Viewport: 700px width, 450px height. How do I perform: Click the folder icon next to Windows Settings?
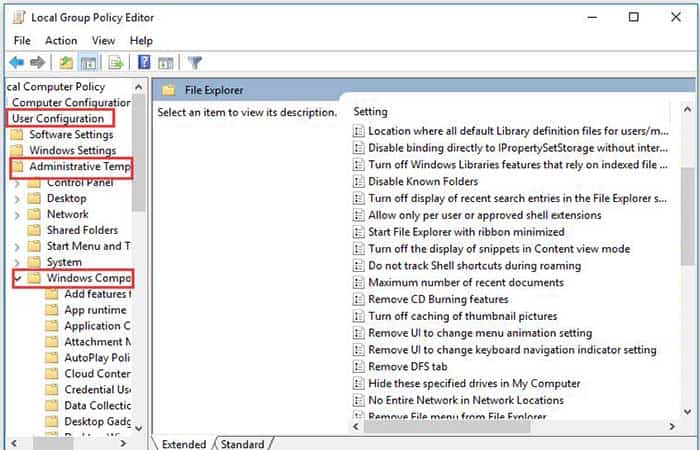point(17,150)
